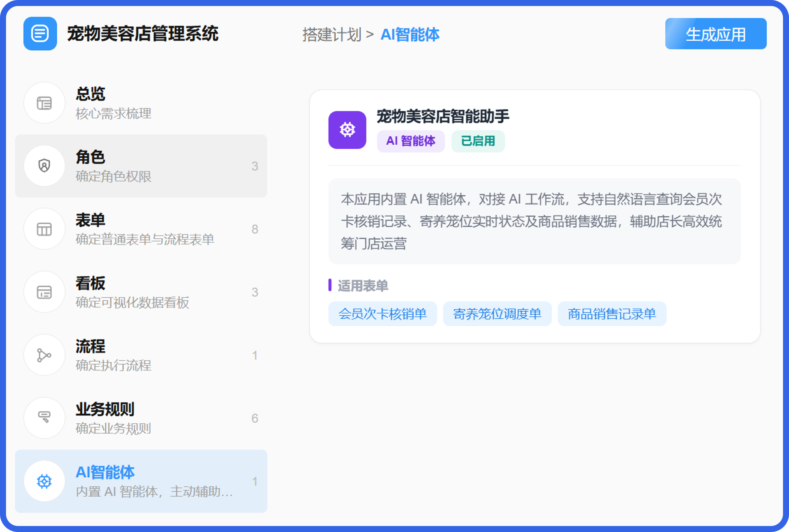The image size is (789, 532).
Task: Click the 宠物美容店智能助手 card title
Action: [443, 116]
